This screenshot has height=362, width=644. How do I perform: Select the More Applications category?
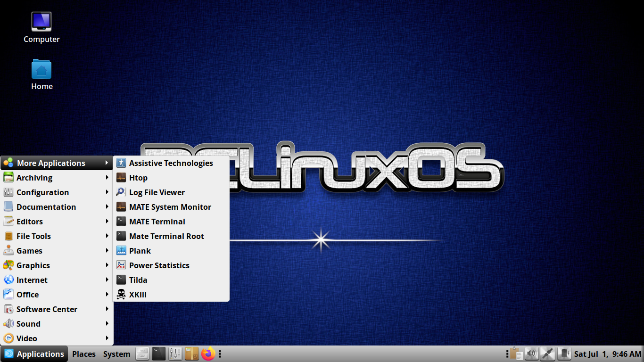pyautogui.click(x=57, y=163)
